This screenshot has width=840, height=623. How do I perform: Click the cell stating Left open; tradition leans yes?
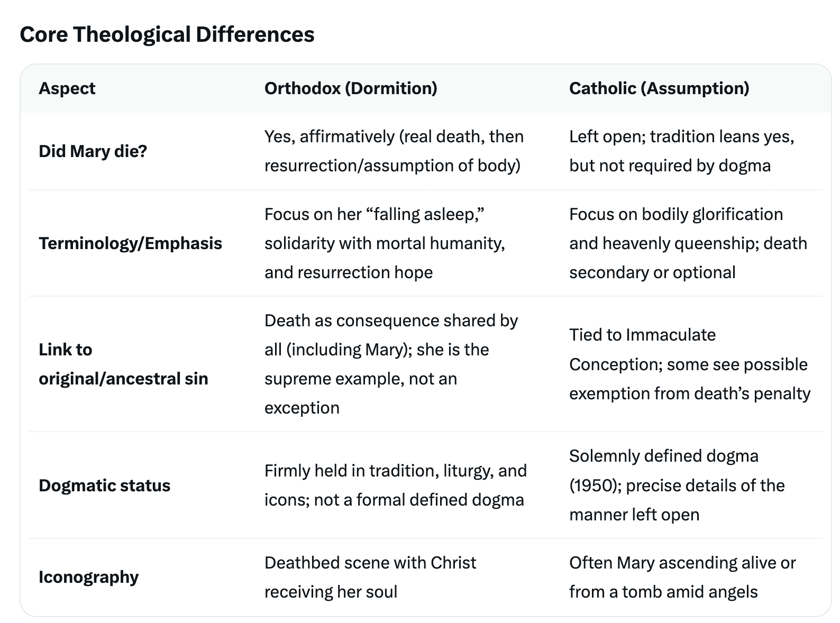tap(682, 151)
